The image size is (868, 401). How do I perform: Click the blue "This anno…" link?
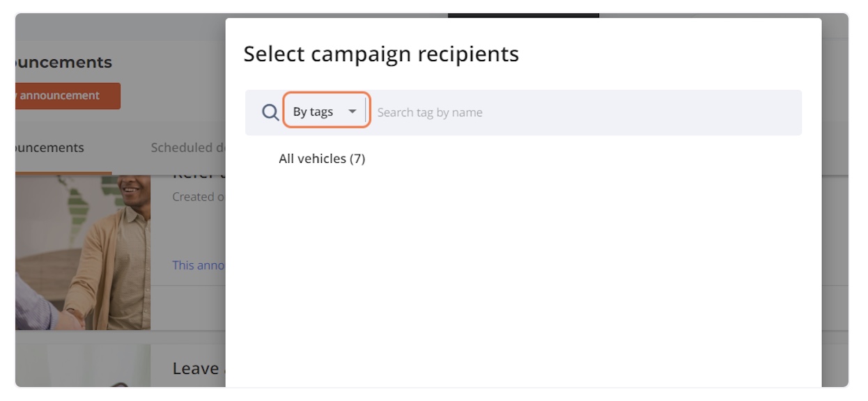tap(198, 265)
